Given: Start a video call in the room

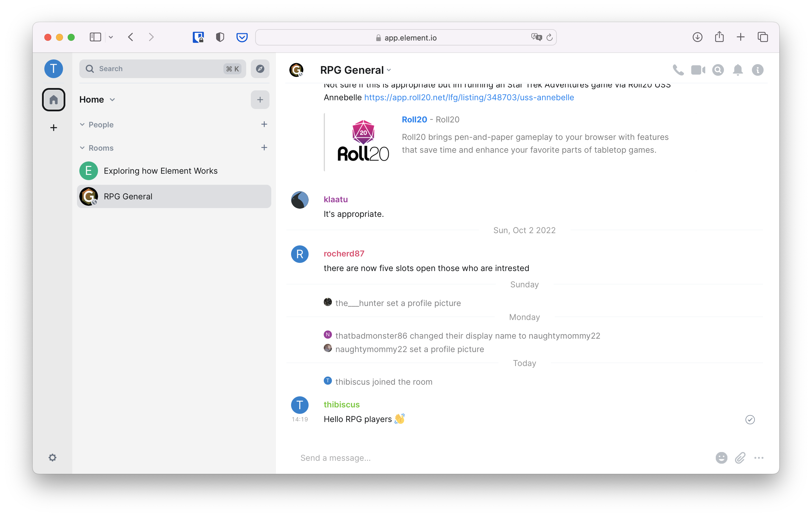Looking at the screenshot, I should click(x=698, y=70).
